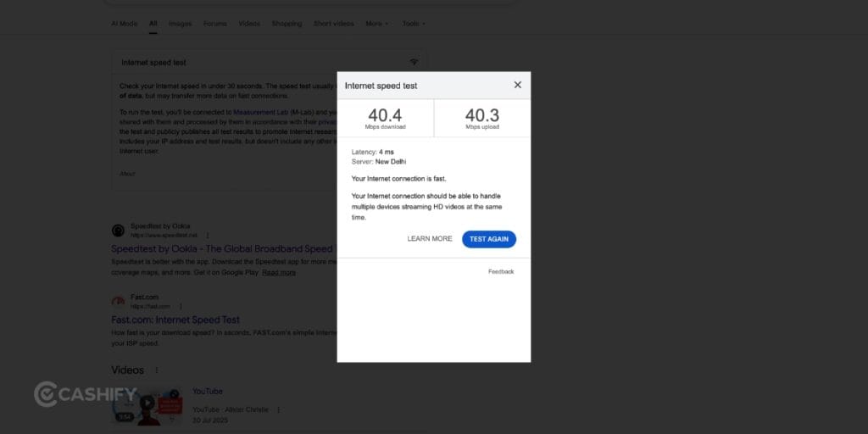The height and width of the screenshot is (434, 868).
Task: Click the Read more link
Action: point(279,272)
